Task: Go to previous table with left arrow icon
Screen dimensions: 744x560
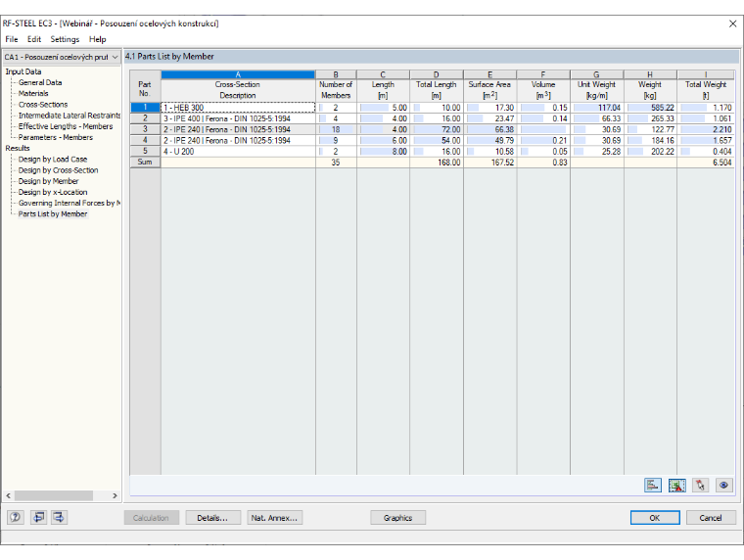Action: 38,517
